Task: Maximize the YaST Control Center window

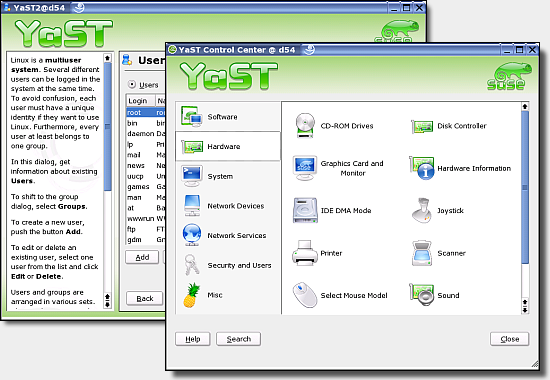Action: [519, 49]
